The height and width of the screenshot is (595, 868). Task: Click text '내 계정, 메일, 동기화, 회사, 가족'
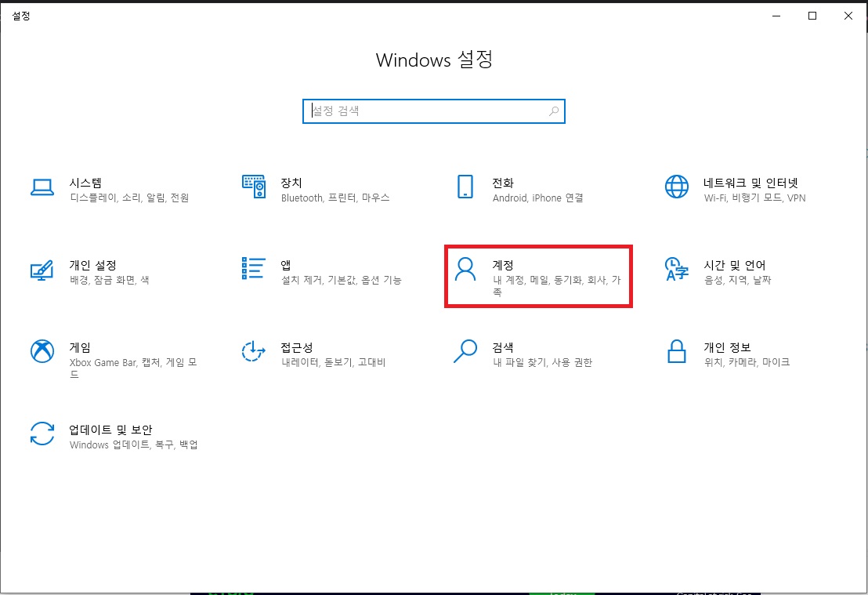click(x=557, y=286)
